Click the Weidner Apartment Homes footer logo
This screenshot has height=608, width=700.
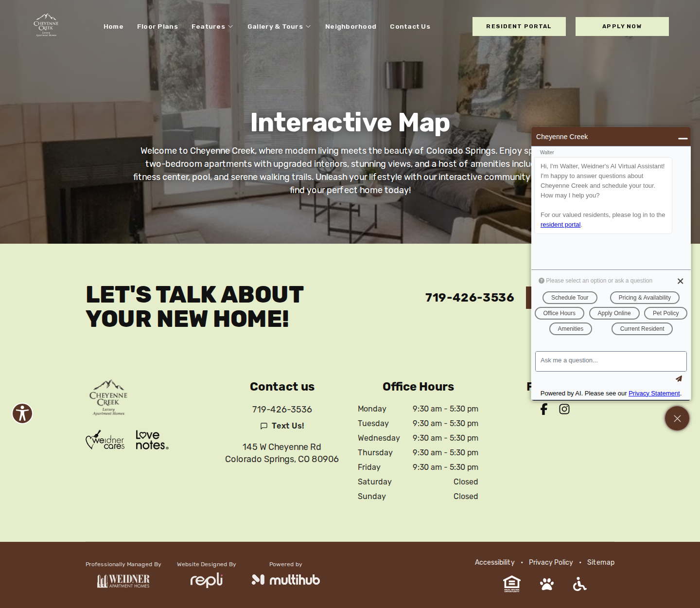(x=123, y=580)
